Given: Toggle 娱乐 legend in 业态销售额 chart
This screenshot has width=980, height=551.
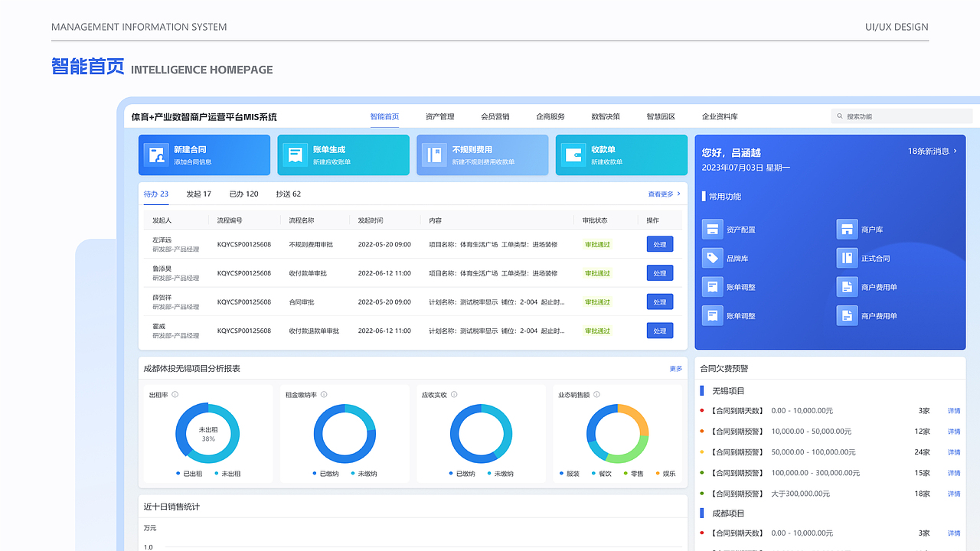Looking at the screenshot, I should [665, 474].
